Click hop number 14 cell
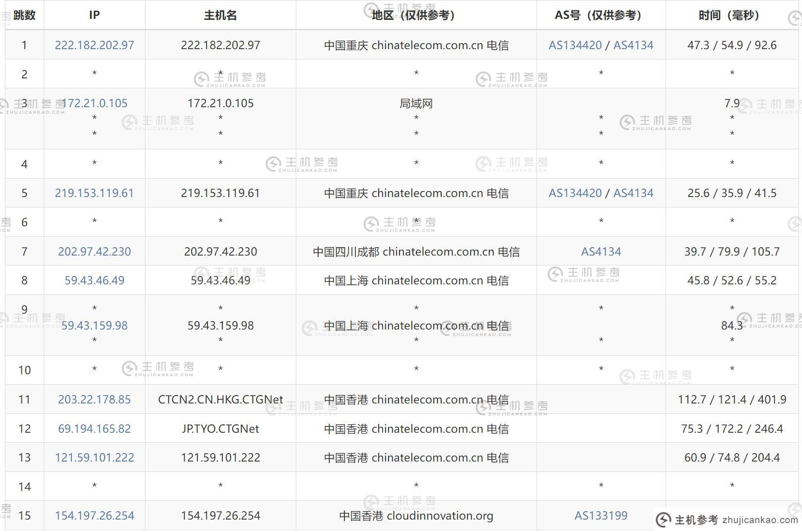802x532 pixels. point(24,487)
